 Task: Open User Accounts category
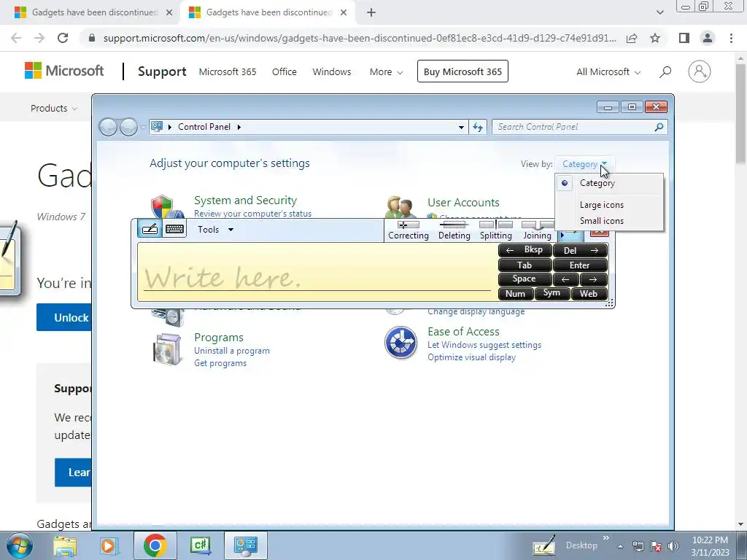(463, 203)
